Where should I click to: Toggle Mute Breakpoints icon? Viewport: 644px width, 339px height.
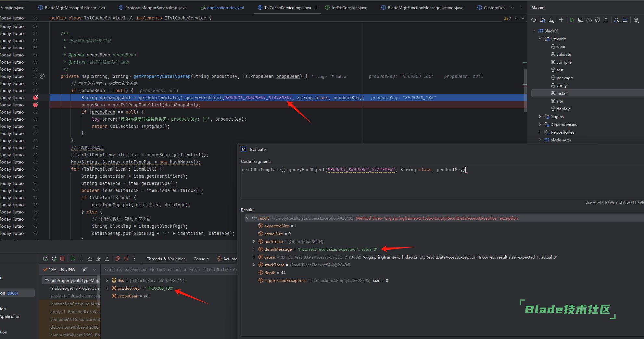pos(126,259)
